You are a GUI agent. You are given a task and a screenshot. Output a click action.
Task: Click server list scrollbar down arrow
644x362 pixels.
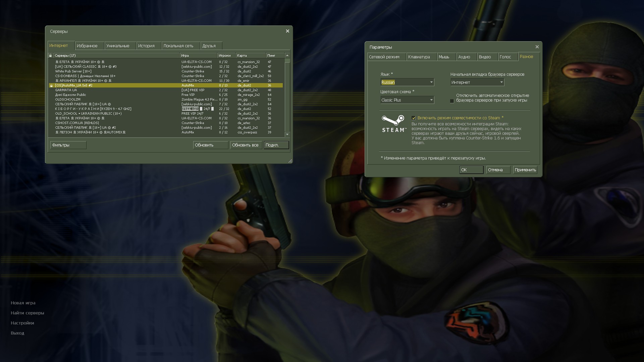pos(287,134)
